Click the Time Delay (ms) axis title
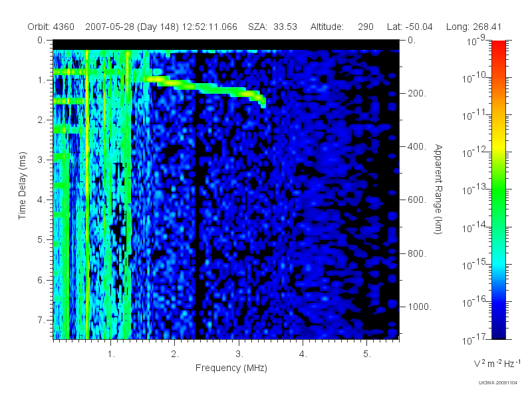Screen dimensions: 532x399 pos(22,186)
